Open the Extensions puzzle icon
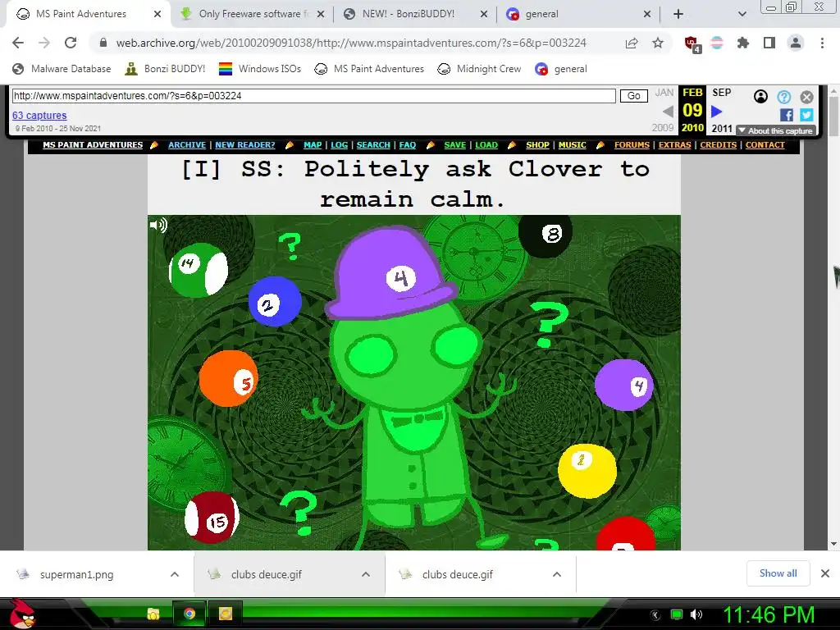 click(x=743, y=43)
